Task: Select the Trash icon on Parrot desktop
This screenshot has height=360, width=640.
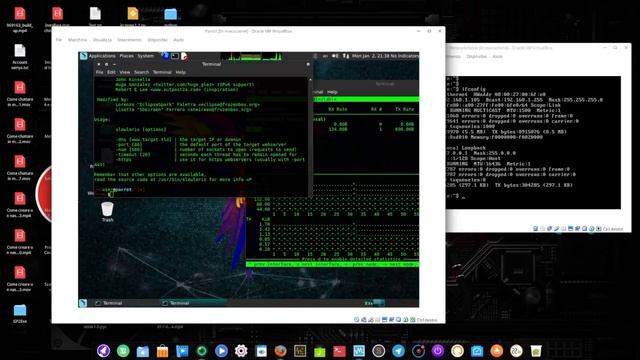Action: pyautogui.click(x=107, y=212)
